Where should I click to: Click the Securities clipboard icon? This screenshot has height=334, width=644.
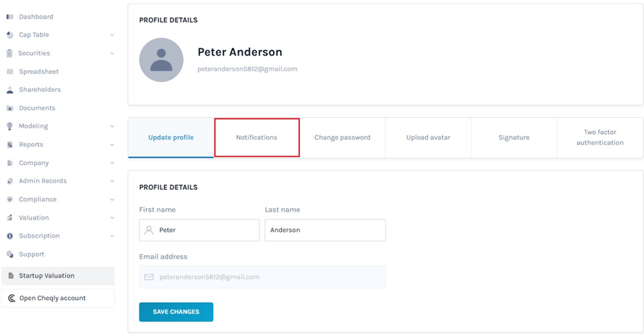(10, 53)
